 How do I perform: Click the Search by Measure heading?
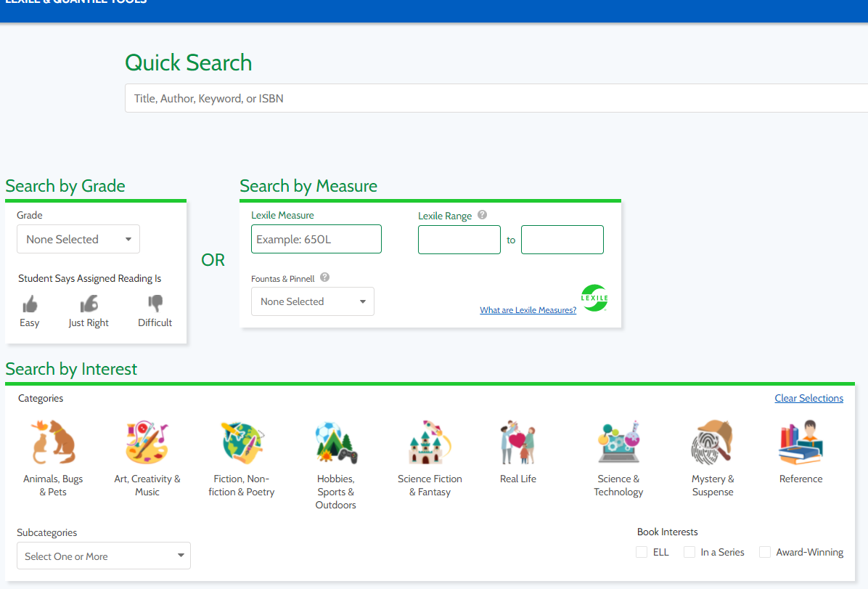[x=308, y=186]
